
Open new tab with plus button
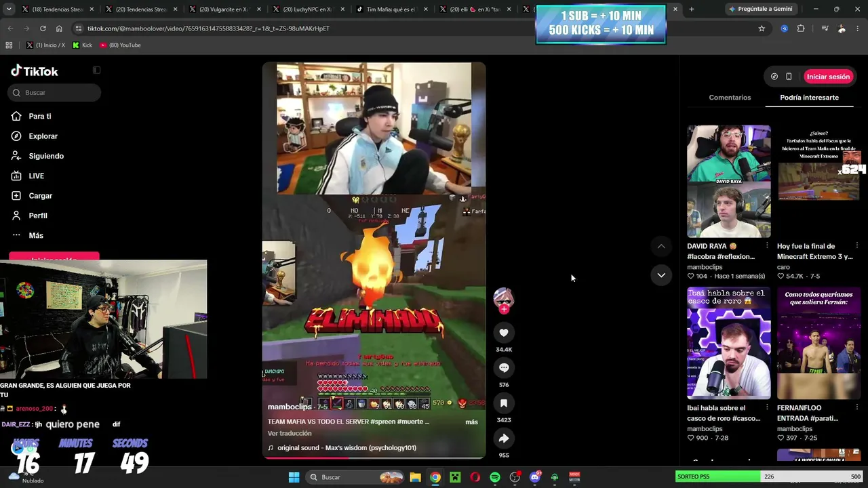[x=691, y=9]
